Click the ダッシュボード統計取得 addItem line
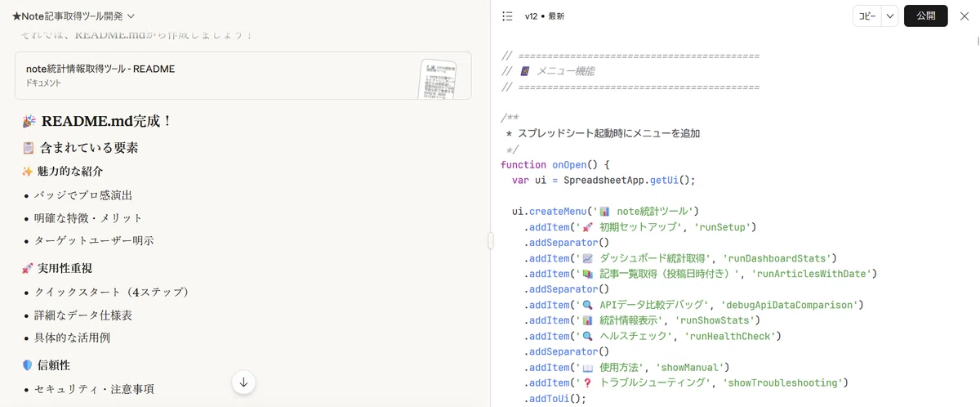980x407 pixels. pos(680,258)
